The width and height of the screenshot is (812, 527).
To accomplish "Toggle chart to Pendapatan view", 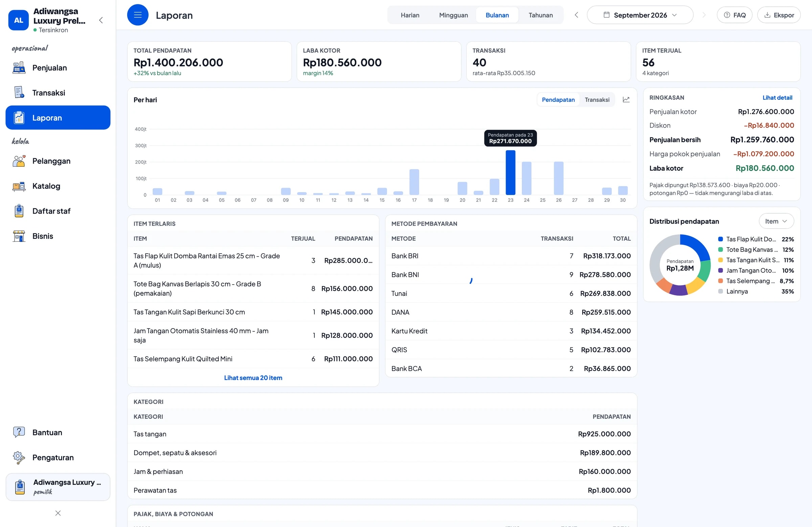I will [x=558, y=99].
